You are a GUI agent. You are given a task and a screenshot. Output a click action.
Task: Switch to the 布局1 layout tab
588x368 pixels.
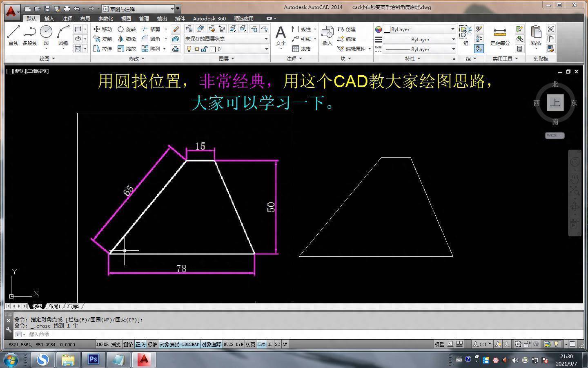tap(54, 306)
